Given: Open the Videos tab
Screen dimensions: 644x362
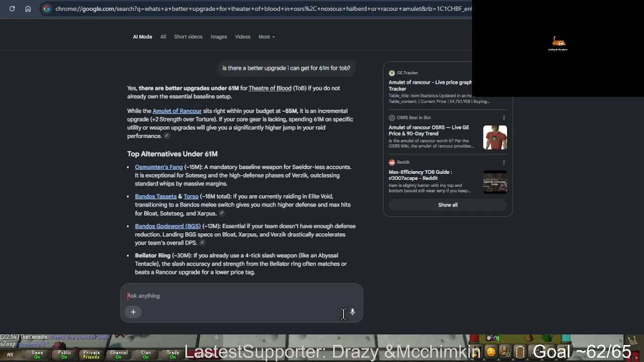Looking at the screenshot, I should pos(243,37).
